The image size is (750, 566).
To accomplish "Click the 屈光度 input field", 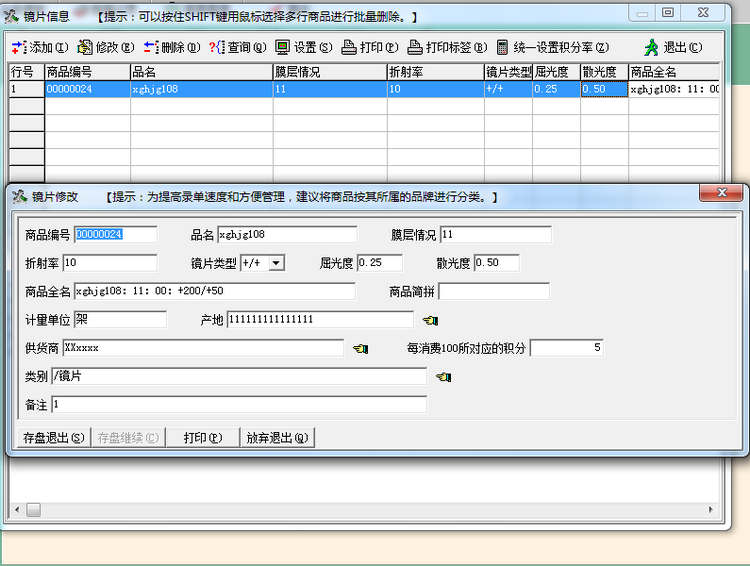I will [x=380, y=263].
